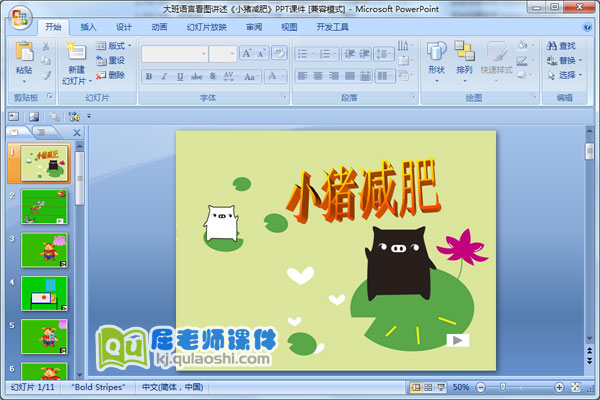The height and width of the screenshot is (400, 600).
Task: Fit slide to current window
Action: 576,388
